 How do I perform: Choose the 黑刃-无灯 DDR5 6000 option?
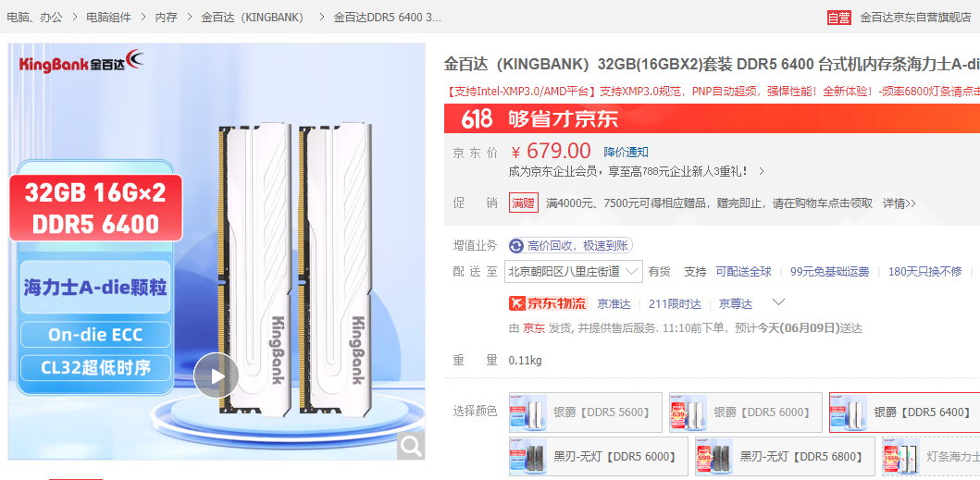[598, 457]
